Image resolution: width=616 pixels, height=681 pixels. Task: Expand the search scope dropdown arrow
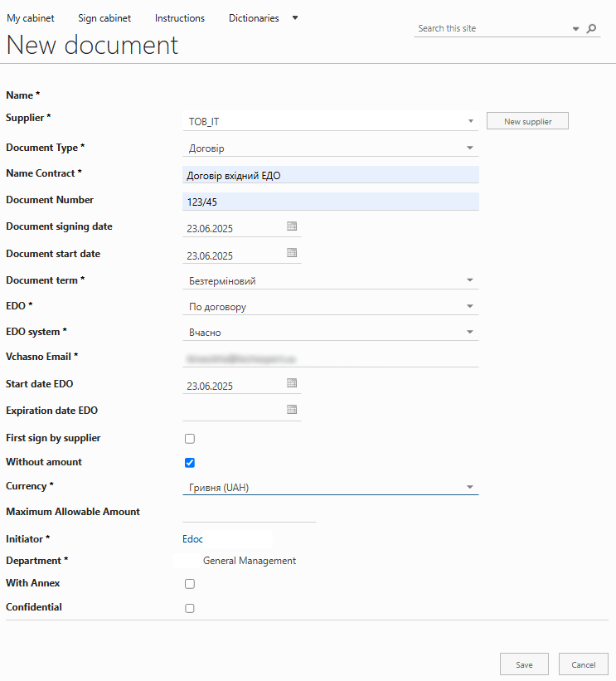click(x=575, y=29)
